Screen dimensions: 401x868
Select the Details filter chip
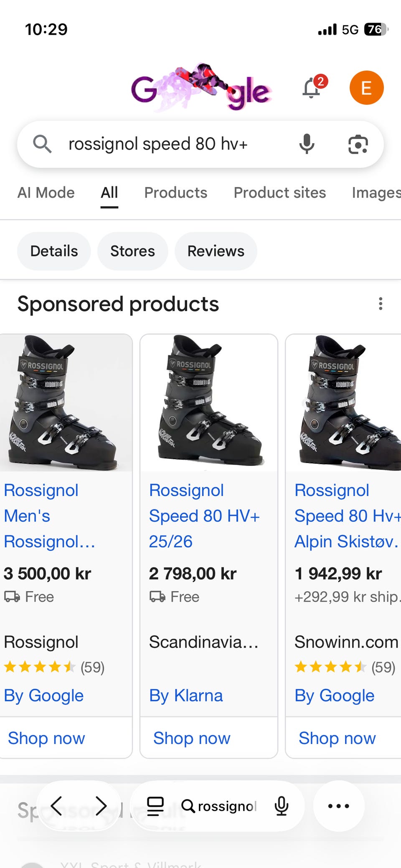pos(54,251)
